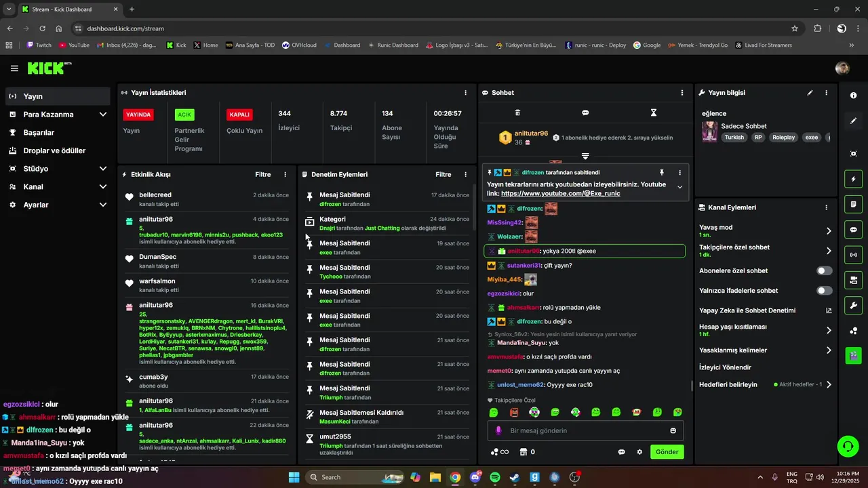
Task: Expand the Para Kazanma sidebar section
Action: click(x=103, y=115)
